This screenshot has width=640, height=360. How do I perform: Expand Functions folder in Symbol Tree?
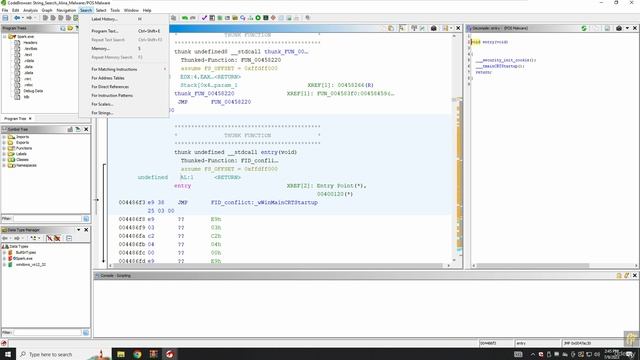point(4,149)
